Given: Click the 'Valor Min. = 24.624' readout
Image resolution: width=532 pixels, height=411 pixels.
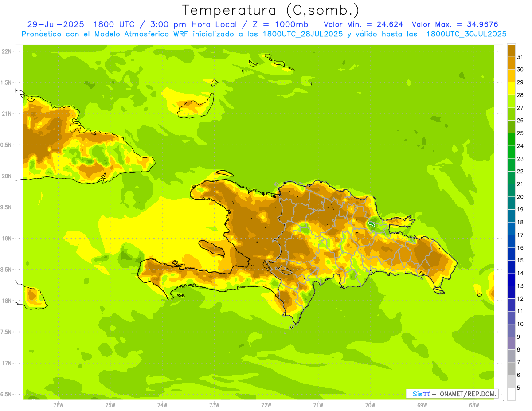Looking at the screenshot, I should click(364, 24).
